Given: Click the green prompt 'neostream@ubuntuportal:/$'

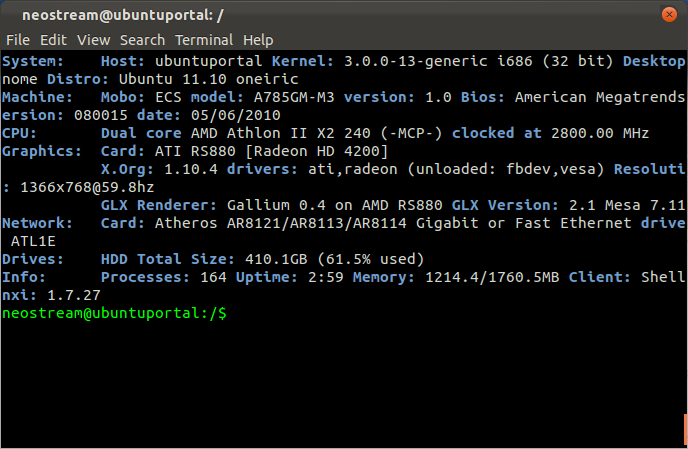Looking at the screenshot, I should [115, 313].
